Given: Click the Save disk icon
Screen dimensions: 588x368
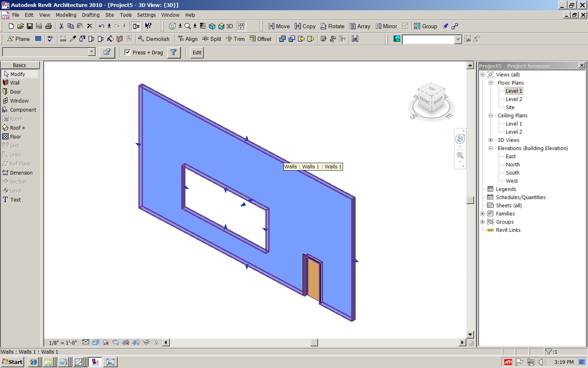Looking at the screenshot, I should (30, 26).
